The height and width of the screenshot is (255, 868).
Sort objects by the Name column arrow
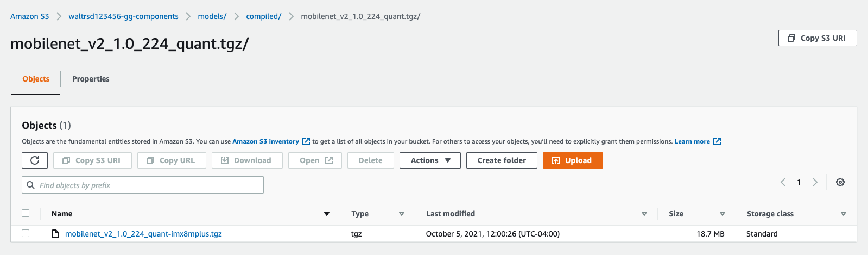327,214
